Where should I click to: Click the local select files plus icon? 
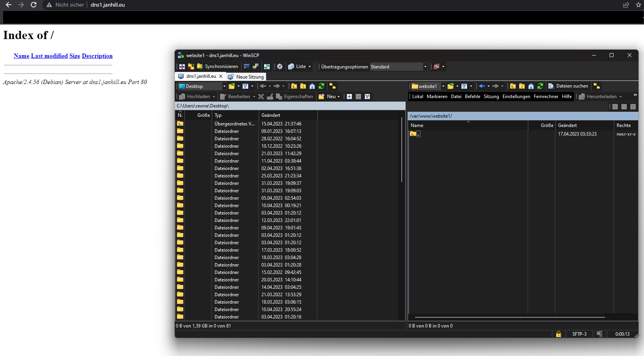tap(349, 97)
